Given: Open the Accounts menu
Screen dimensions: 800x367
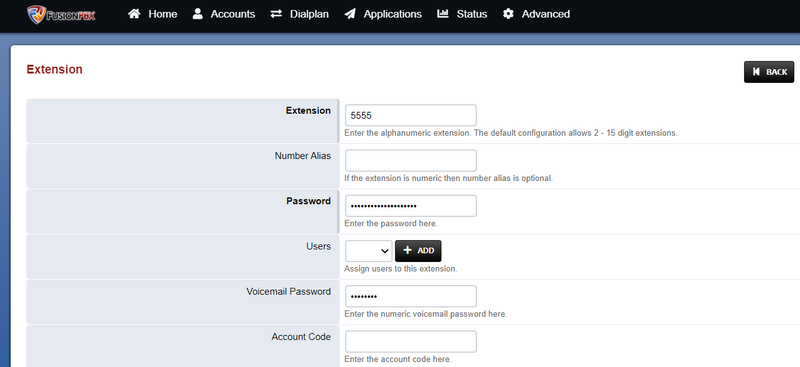Looking at the screenshot, I should (x=223, y=14).
